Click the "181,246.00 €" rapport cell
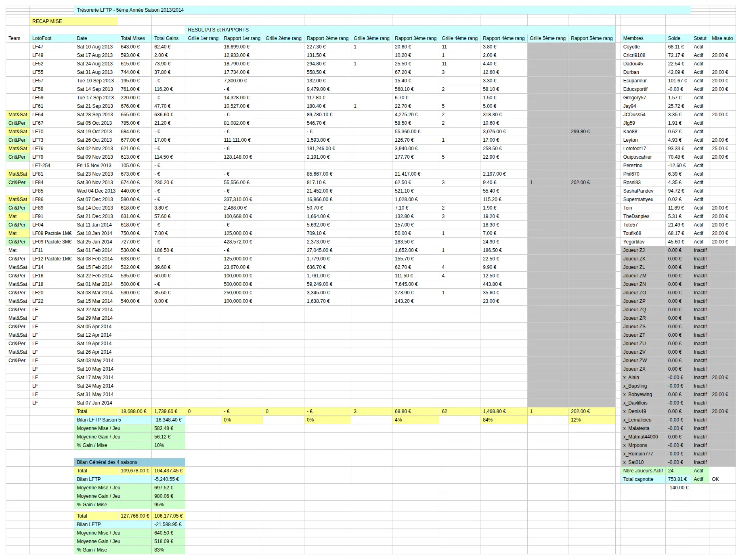Screen dimensions: 736x560 (327, 149)
